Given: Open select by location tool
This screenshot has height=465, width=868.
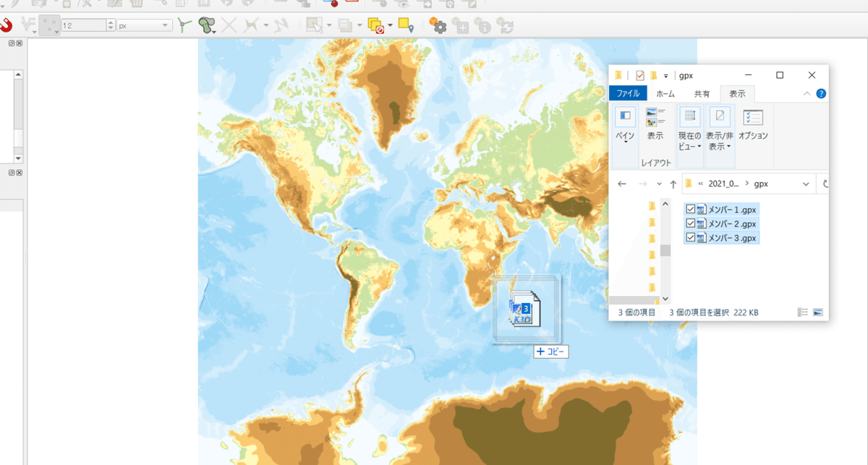Looking at the screenshot, I should pyautogui.click(x=406, y=25).
